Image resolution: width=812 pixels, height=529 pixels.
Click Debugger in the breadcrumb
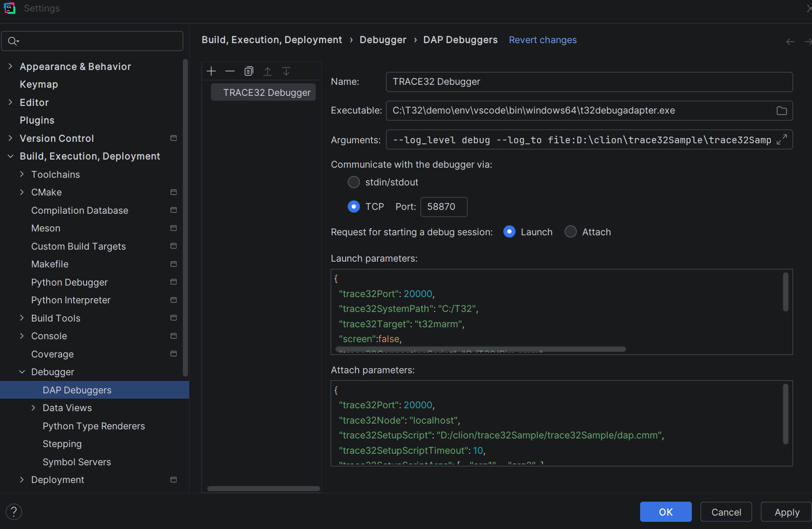coord(383,40)
